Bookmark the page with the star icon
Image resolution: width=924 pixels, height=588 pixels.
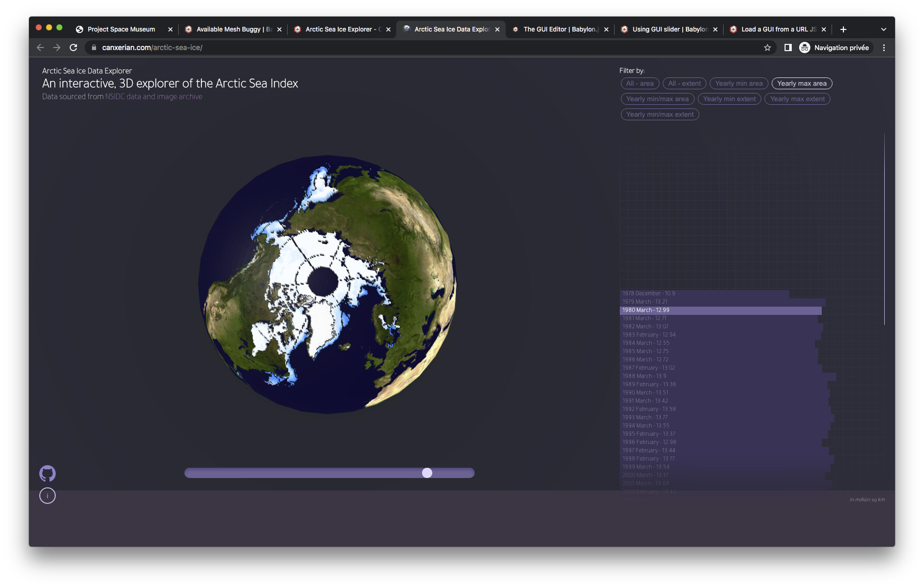pyautogui.click(x=768, y=47)
